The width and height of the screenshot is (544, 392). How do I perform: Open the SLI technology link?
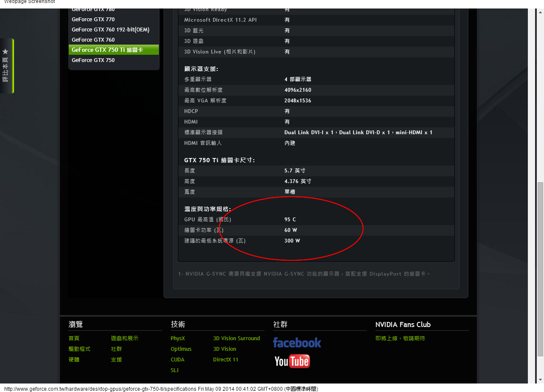(175, 370)
